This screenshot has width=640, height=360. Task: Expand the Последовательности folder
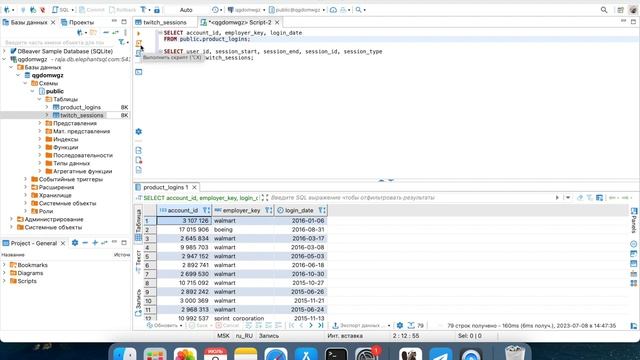click(x=40, y=155)
